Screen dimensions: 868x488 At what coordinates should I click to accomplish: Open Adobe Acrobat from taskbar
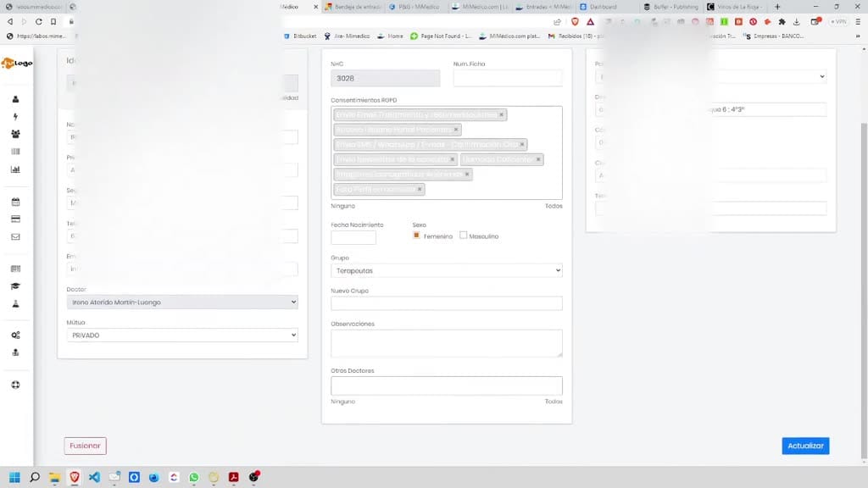[234, 477]
